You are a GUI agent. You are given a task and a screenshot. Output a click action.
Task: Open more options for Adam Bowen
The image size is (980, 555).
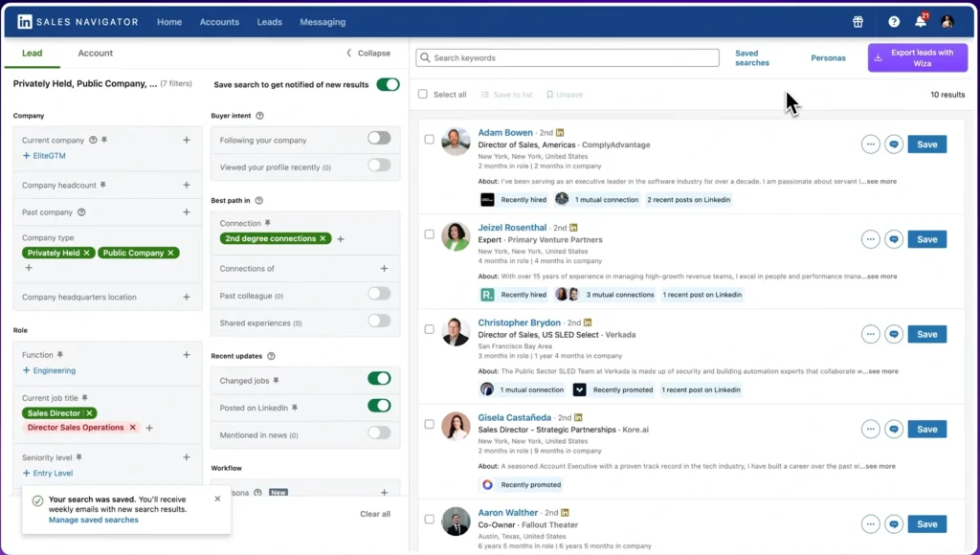click(x=870, y=144)
